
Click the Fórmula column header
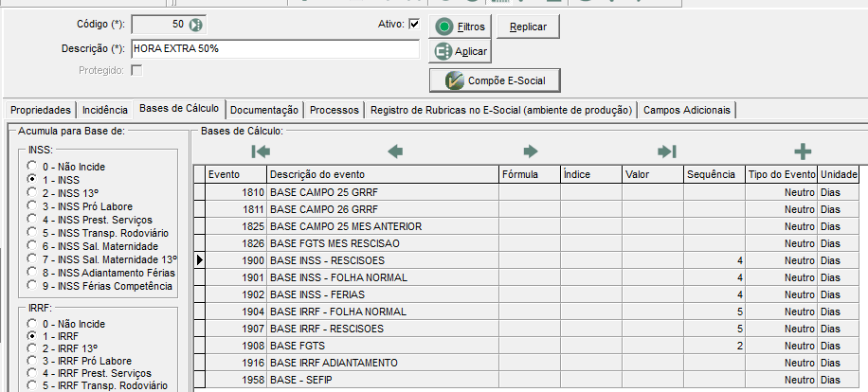click(x=529, y=175)
